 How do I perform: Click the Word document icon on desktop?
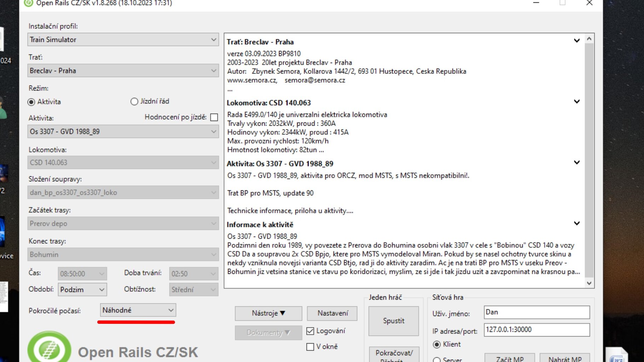coord(616,355)
